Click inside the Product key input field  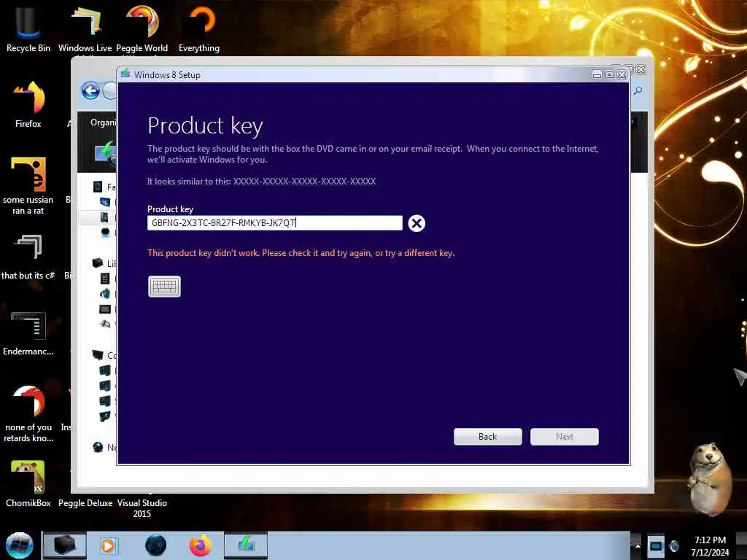click(275, 223)
